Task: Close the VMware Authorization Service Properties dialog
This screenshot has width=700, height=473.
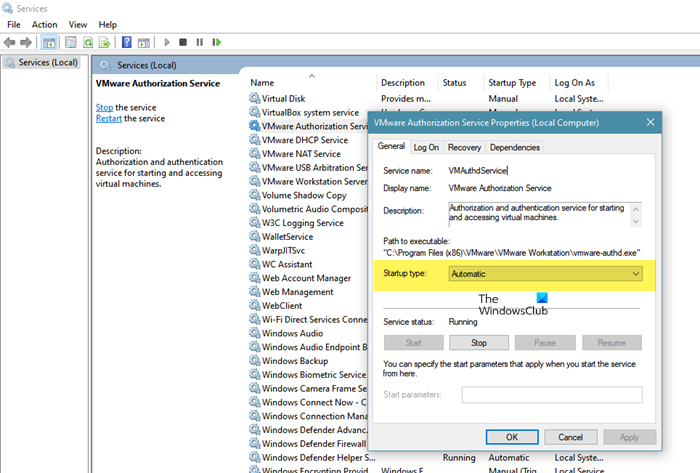Action: click(x=650, y=122)
